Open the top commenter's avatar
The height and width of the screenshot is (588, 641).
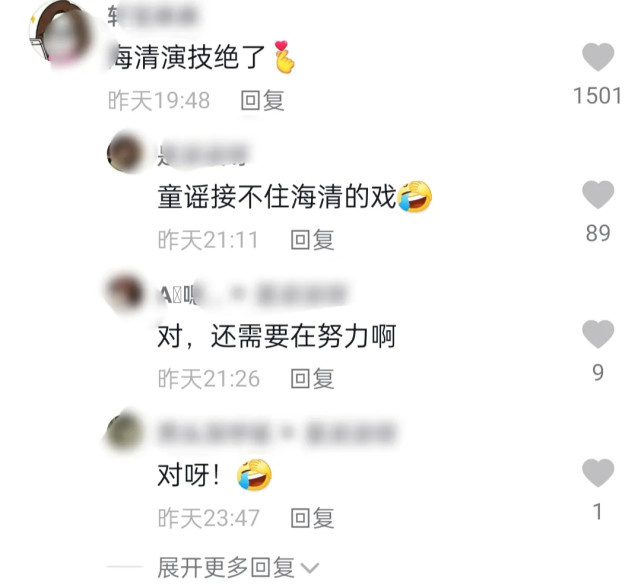[59, 35]
